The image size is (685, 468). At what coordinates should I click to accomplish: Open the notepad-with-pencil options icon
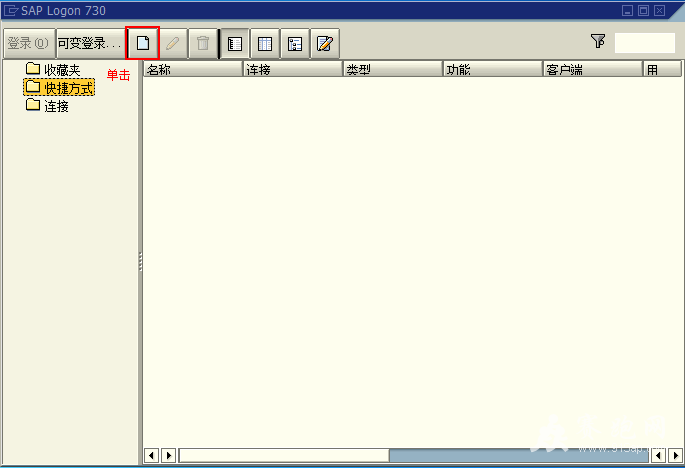pyautogui.click(x=325, y=43)
